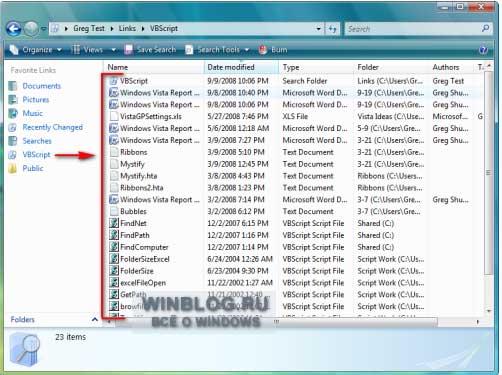The width and height of the screenshot is (502, 375).
Task: Click the scroll right arrow of file list
Action: point(478,322)
